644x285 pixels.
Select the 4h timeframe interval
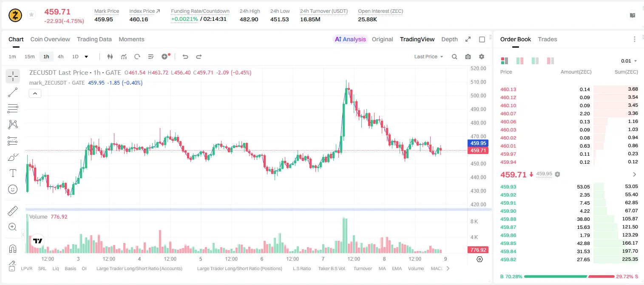(x=60, y=57)
